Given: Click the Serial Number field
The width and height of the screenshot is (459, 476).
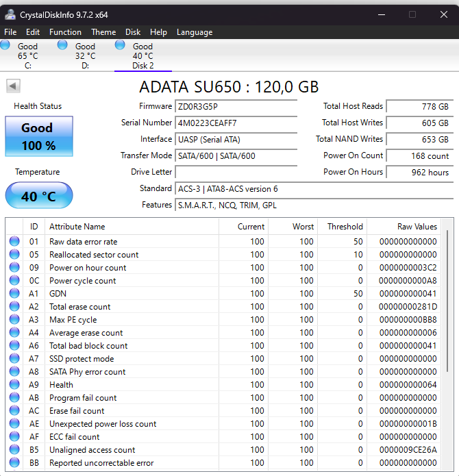Looking at the screenshot, I should click(236, 123).
